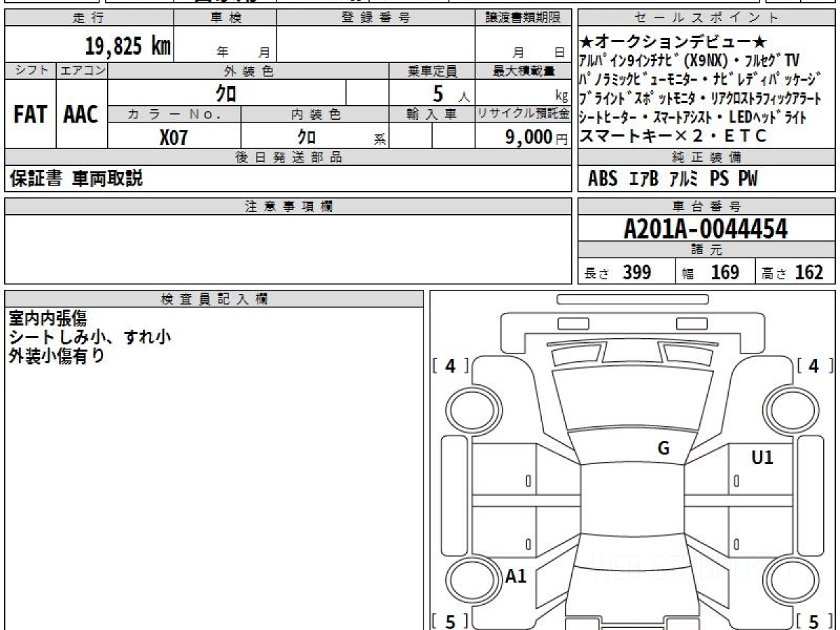Viewport: 840px width, 630px height.
Task: Select PW in genuine equipment
Action: pyautogui.click(x=748, y=179)
